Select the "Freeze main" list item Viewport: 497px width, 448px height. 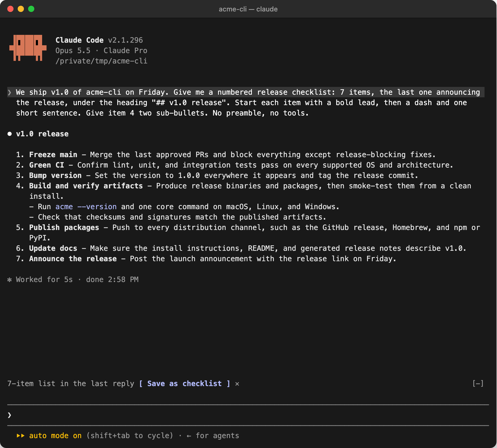tap(226, 155)
